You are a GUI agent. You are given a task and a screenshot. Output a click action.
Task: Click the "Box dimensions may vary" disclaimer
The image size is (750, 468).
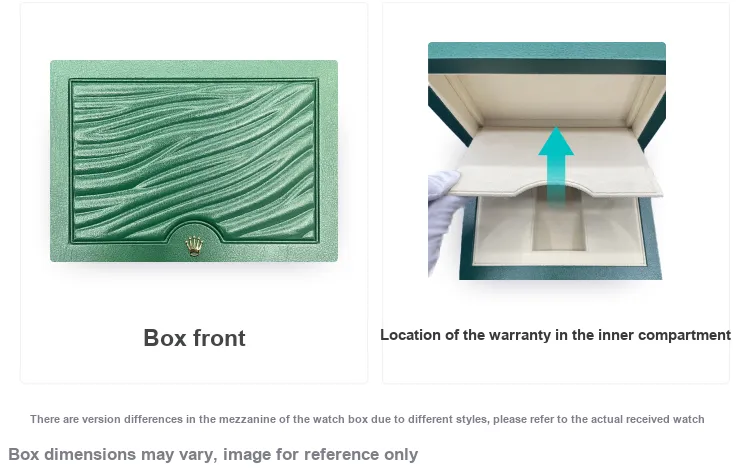click(213, 454)
